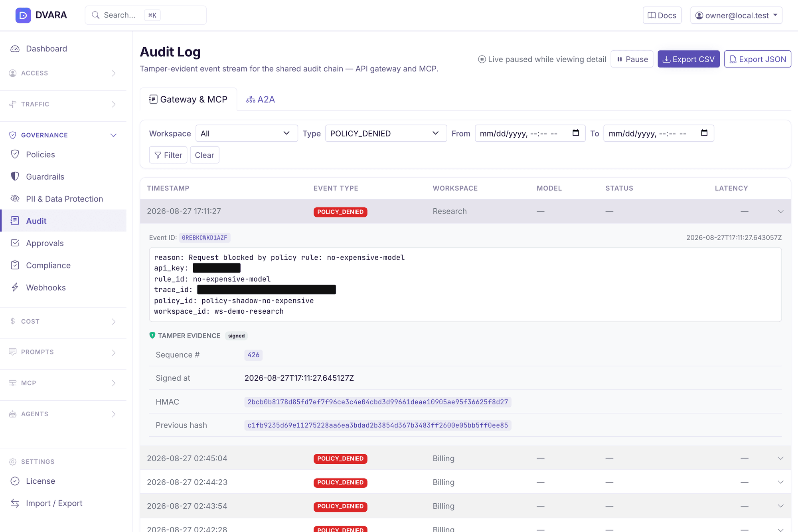This screenshot has height=532, width=798.
Task: Expand the MCP sidebar section
Action: [x=63, y=383]
